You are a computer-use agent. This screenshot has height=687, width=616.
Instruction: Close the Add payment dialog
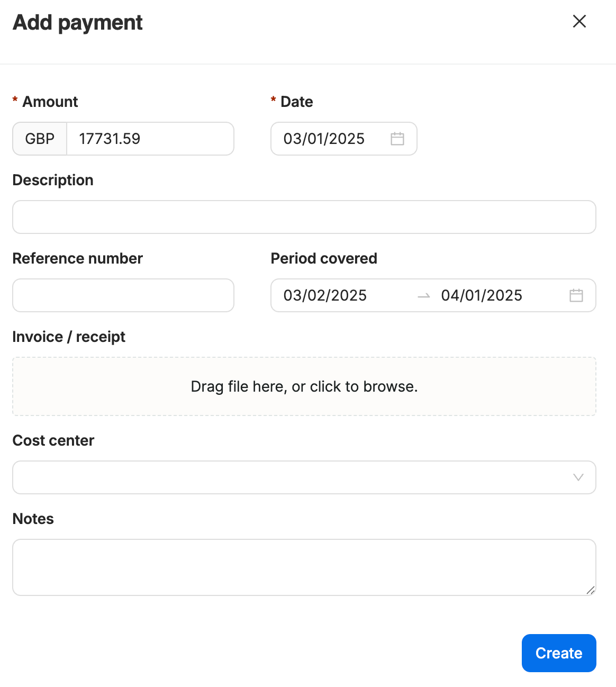tap(579, 22)
